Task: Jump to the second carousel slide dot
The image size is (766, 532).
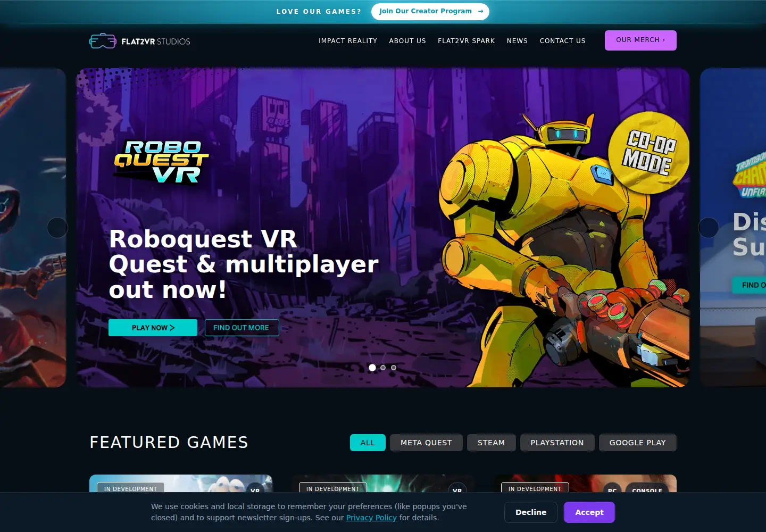Action: pos(383,368)
